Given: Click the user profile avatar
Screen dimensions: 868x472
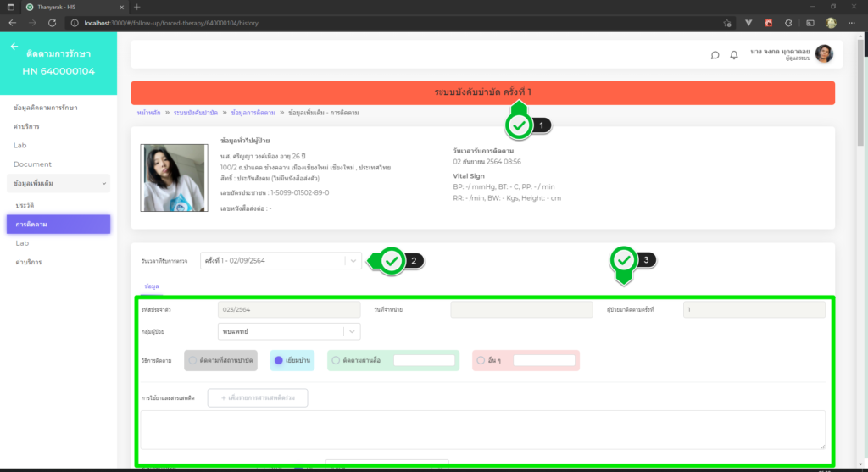Looking at the screenshot, I should click(x=824, y=54).
